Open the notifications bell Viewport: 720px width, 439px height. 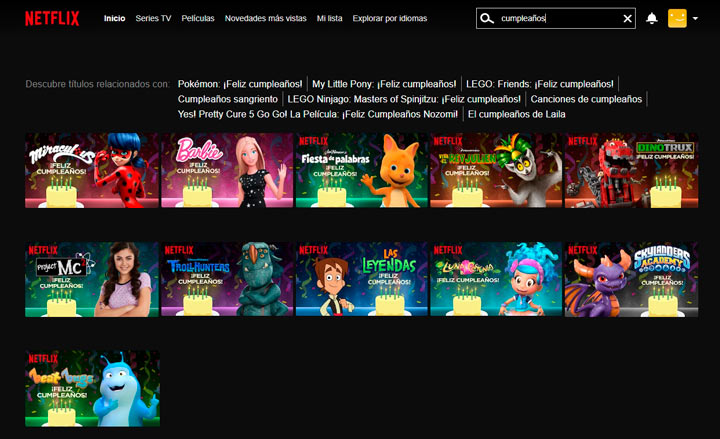(652, 18)
